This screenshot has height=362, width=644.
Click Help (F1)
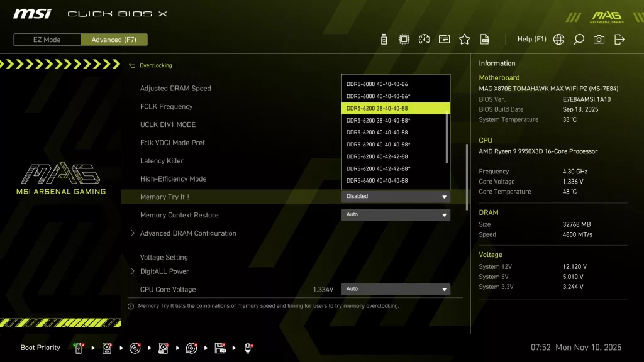coord(531,38)
